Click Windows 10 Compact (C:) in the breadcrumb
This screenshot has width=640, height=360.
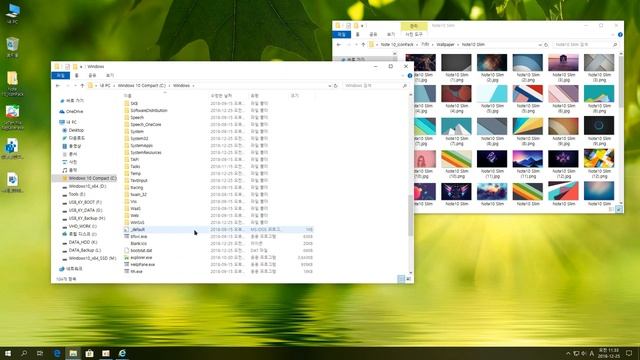coord(142,86)
